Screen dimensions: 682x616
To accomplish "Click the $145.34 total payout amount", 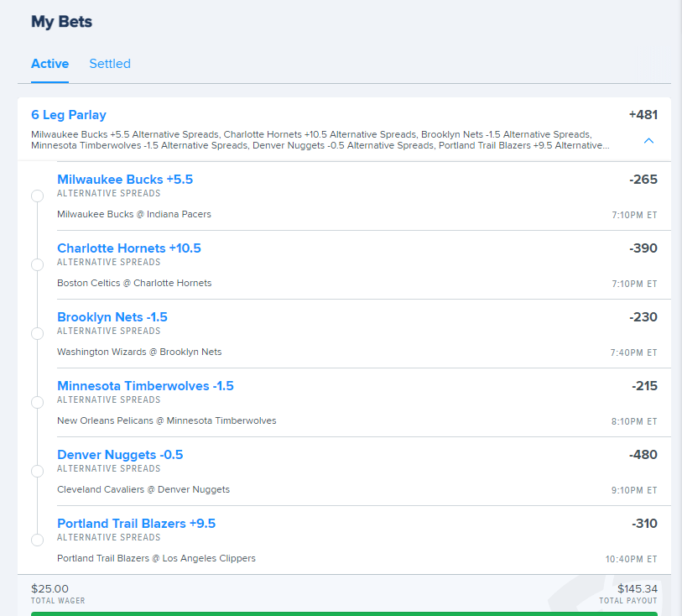I will coord(638,588).
